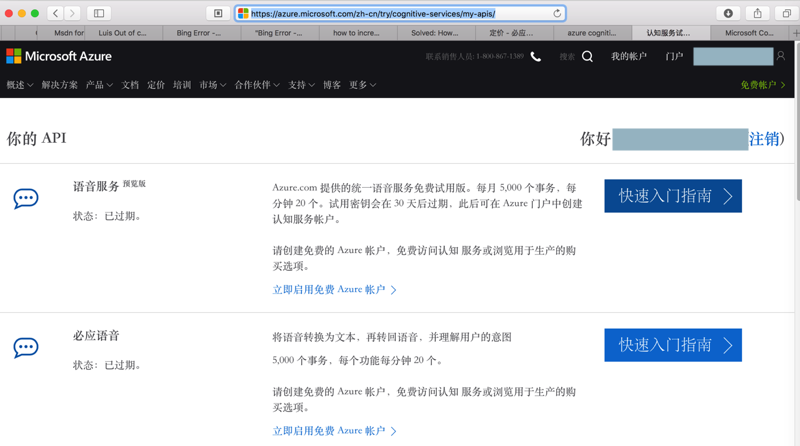The image size is (800, 446).
Task: Click the sales phone number 1-800-867-1389
Action: coord(500,57)
